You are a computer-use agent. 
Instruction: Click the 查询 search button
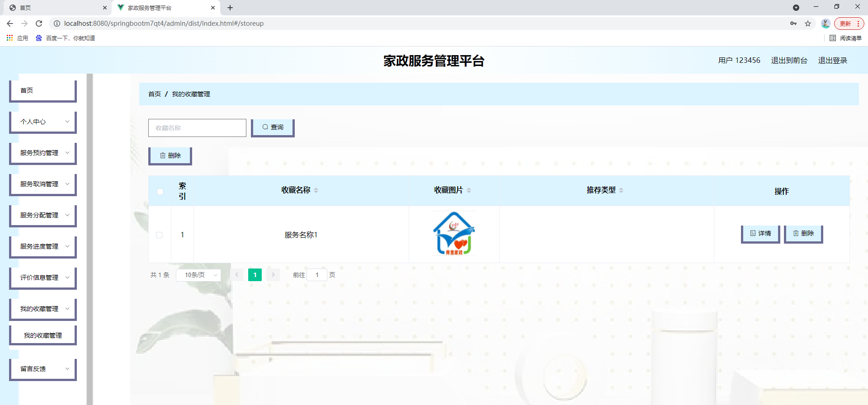(x=273, y=128)
